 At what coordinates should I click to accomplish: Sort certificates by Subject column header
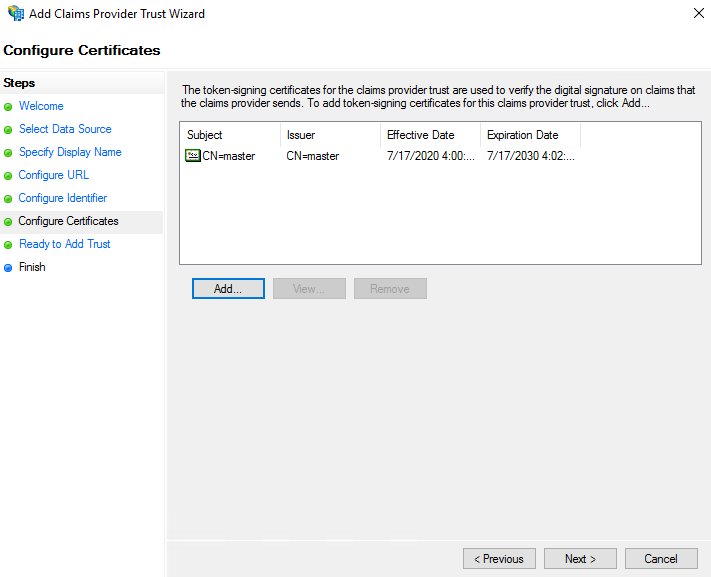tap(230, 135)
